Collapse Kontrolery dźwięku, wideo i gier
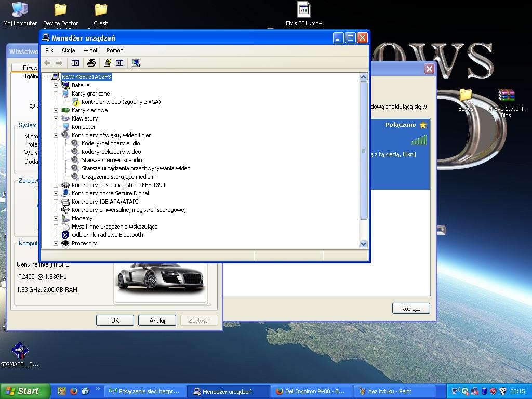 click(x=56, y=135)
